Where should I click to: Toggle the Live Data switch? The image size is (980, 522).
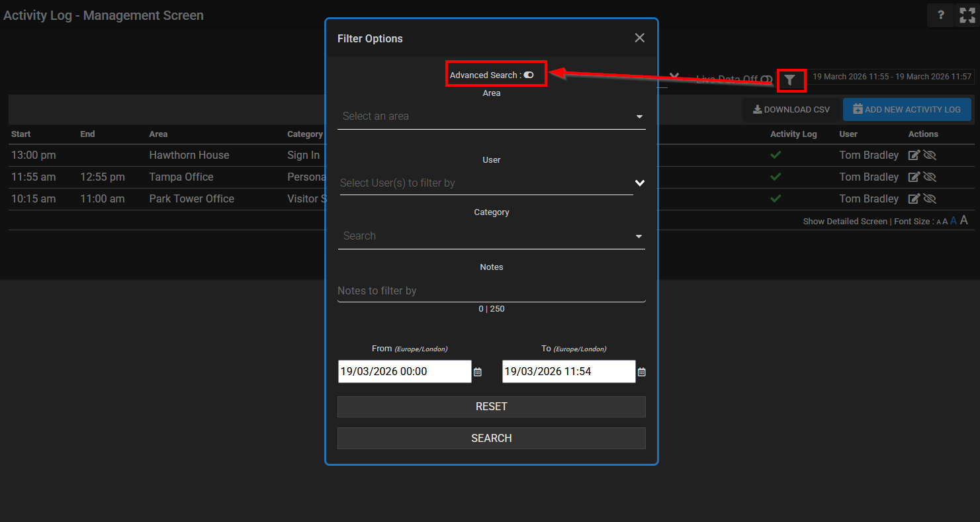pos(766,79)
